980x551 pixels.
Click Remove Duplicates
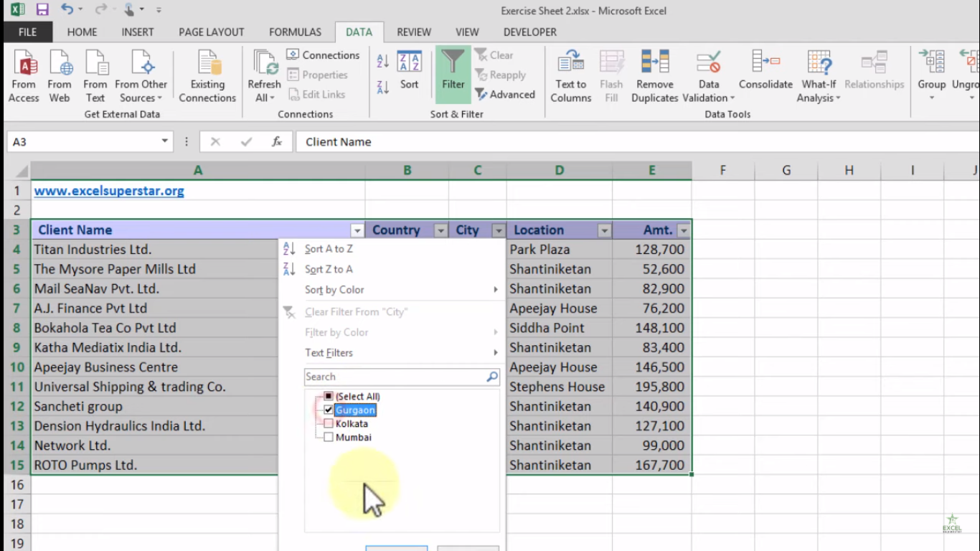coord(654,77)
